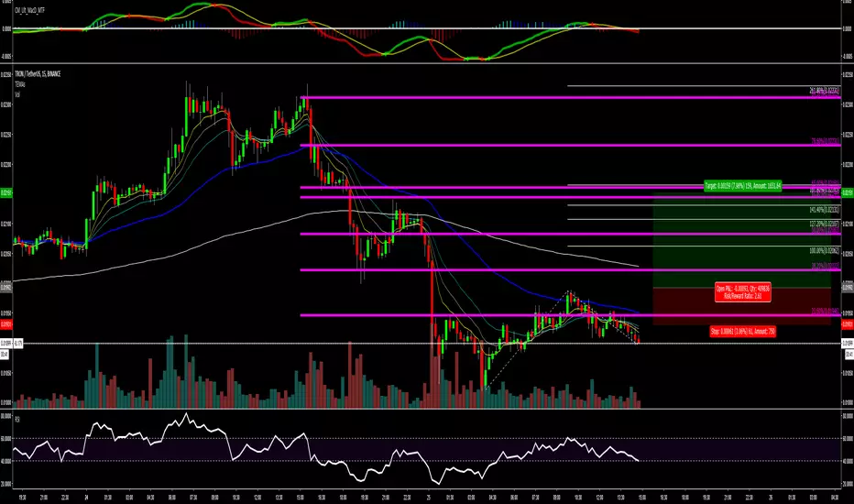Select the day 26 marker on time axis
The image size is (854, 504).
point(771,497)
